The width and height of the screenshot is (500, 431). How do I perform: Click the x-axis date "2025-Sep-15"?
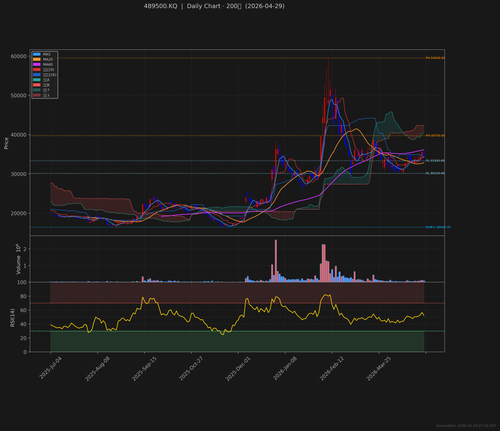pyautogui.click(x=144, y=368)
